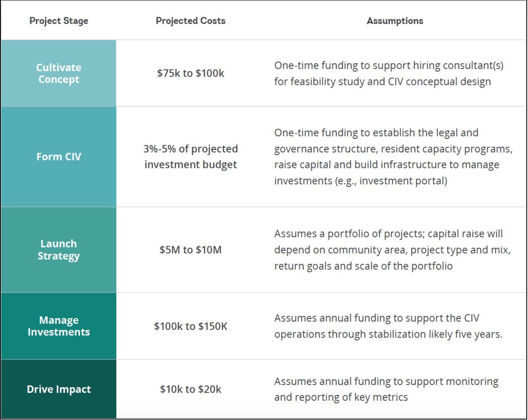The width and height of the screenshot is (528, 420).
Task: Click the $10k to $20k cost
Action: 190,389
